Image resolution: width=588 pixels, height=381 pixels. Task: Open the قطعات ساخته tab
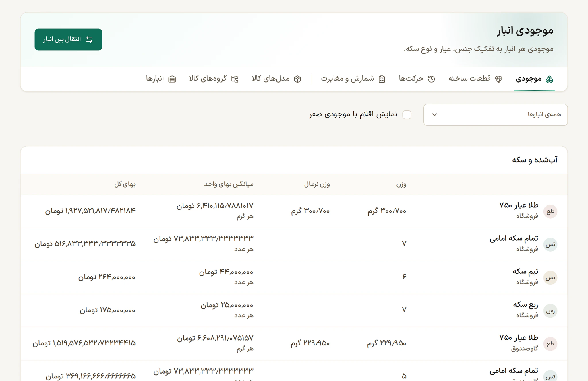coord(475,79)
